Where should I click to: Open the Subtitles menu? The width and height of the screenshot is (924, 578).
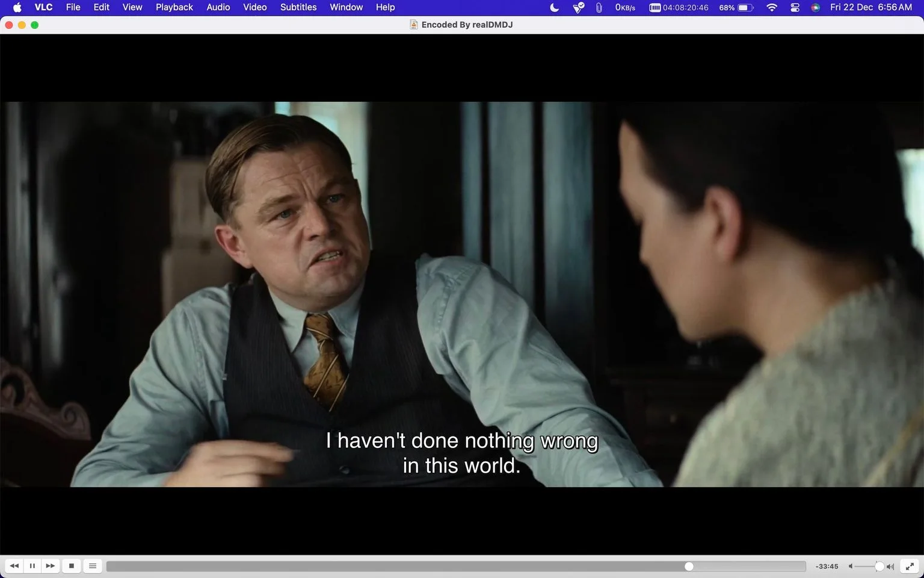[298, 7]
